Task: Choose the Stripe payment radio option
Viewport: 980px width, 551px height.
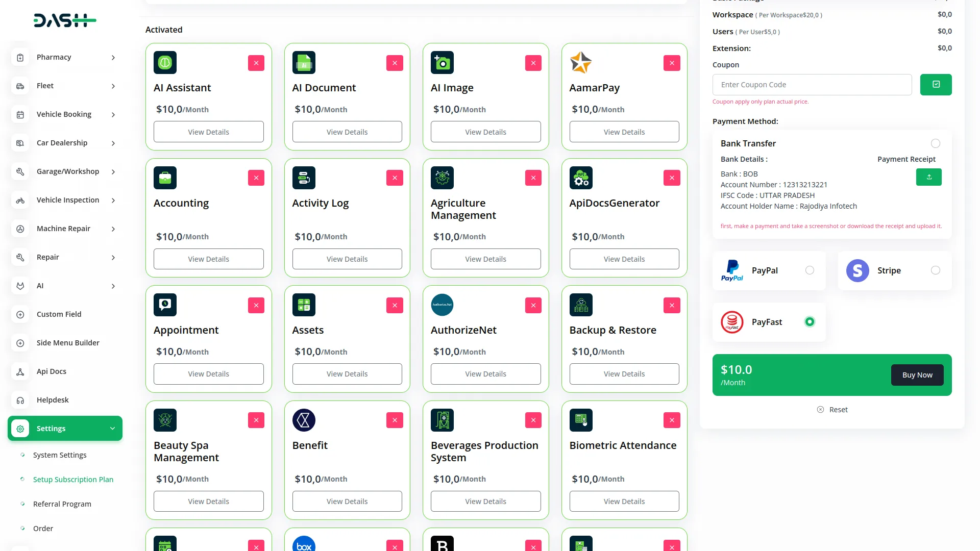Action: pos(935,270)
